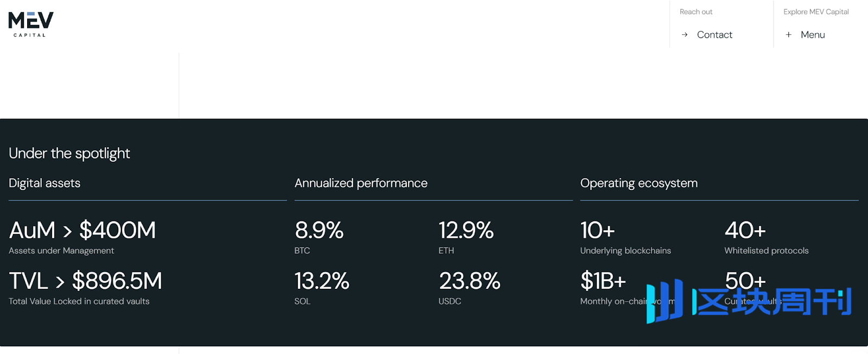This screenshot has width=868, height=354.
Task: Click the Under the spotlight heading
Action: point(69,154)
